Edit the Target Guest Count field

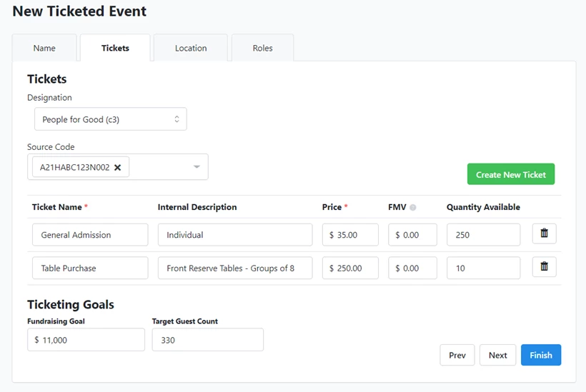click(x=207, y=340)
